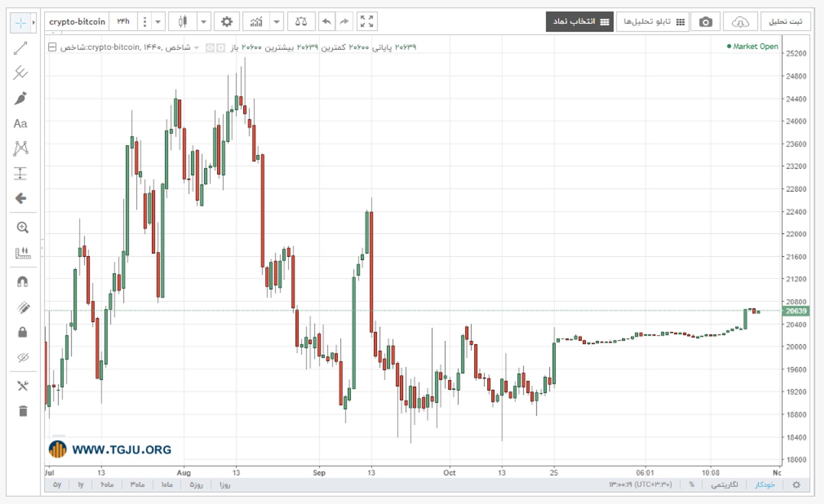Viewport: 824px width, 504px height.
Task: Choose the Aa text annotation tool
Action: 21,123
